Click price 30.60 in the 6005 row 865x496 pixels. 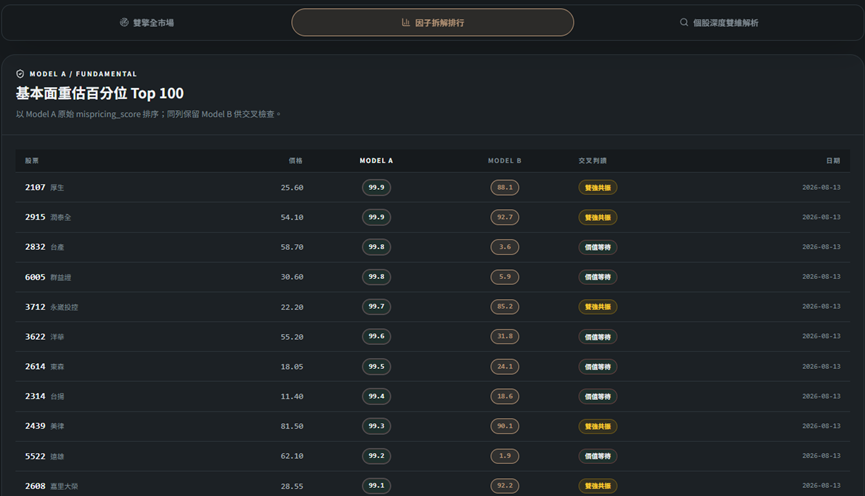[292, 277]
